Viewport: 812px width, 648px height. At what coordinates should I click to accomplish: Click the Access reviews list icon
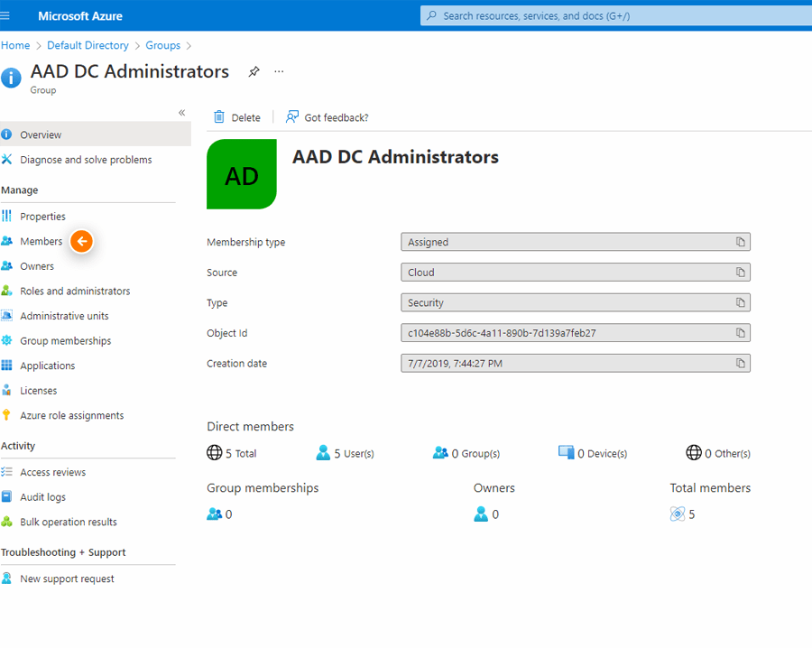tap(6, 472)
